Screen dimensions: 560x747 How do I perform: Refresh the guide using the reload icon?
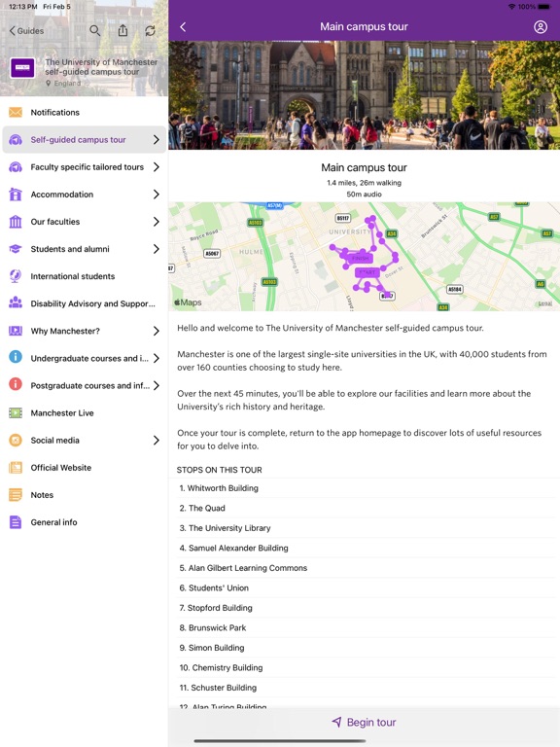tap(150, 31)
